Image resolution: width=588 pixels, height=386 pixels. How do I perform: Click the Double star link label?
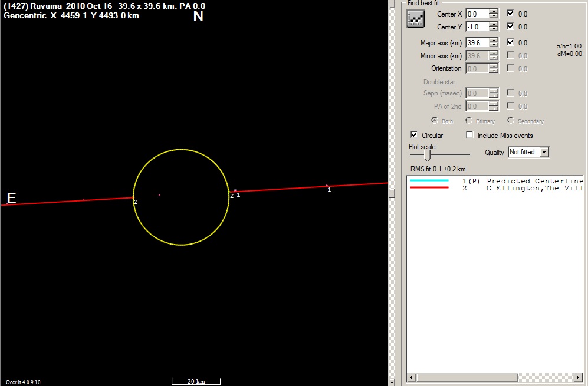click(x=439, y=82)
